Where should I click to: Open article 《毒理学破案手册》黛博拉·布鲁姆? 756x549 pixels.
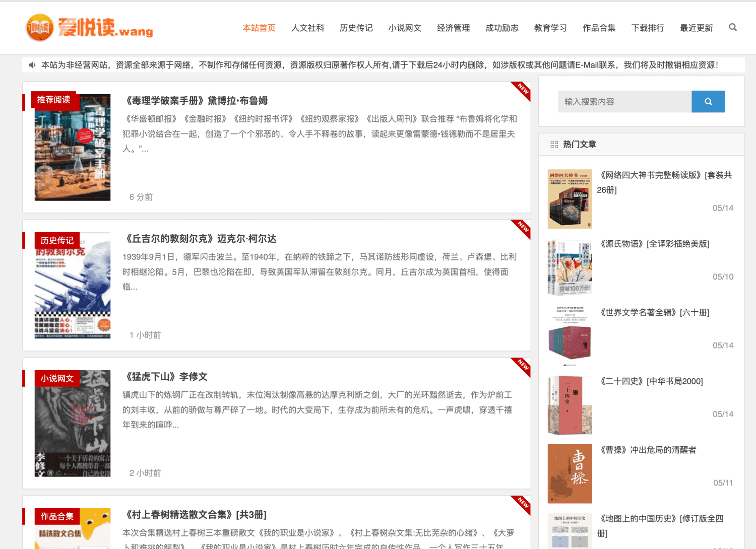pyautogui.click(x=196, y=101)
